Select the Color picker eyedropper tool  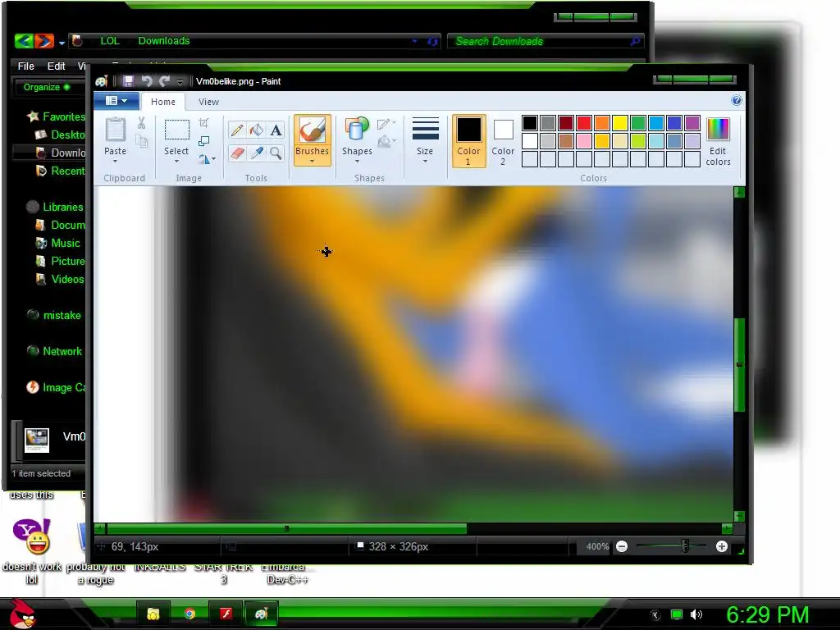pyautogui.click(x=257, y=153)
